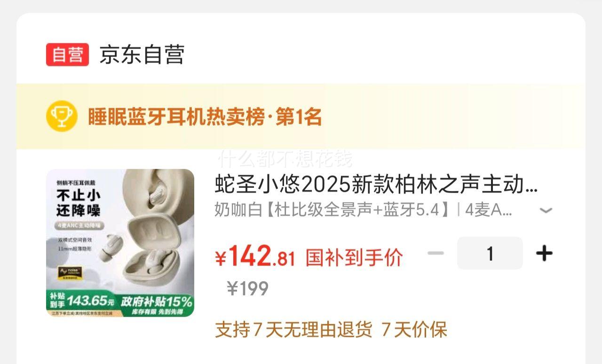
Task: Decrease quantity with the minus icon
Action: pyautogui.click(x=436, y=253)
